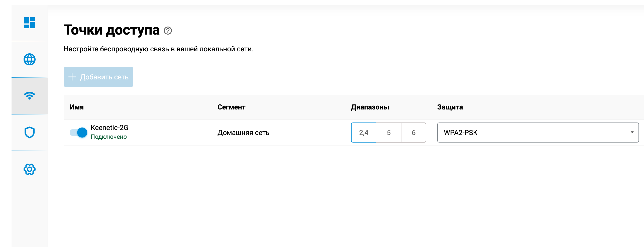644x247 pixels.
Task: Click the Имя column header
Action: [x=76, y=107]
